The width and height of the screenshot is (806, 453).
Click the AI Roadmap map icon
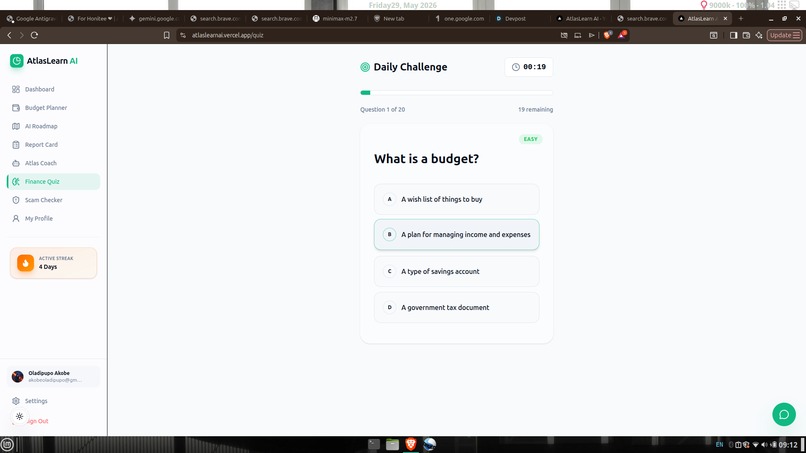pos(16,126)
